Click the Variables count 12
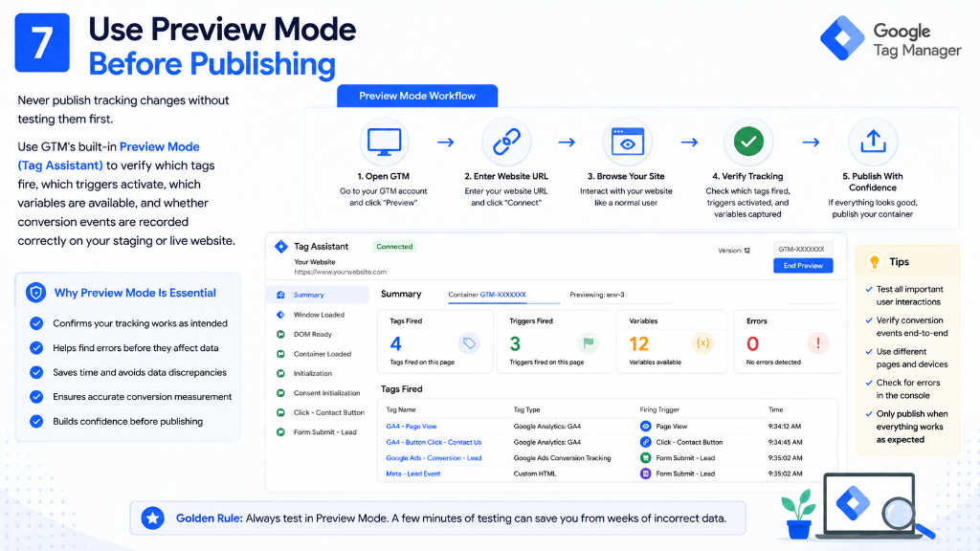980x551 pixels. (x=638, y=343)
